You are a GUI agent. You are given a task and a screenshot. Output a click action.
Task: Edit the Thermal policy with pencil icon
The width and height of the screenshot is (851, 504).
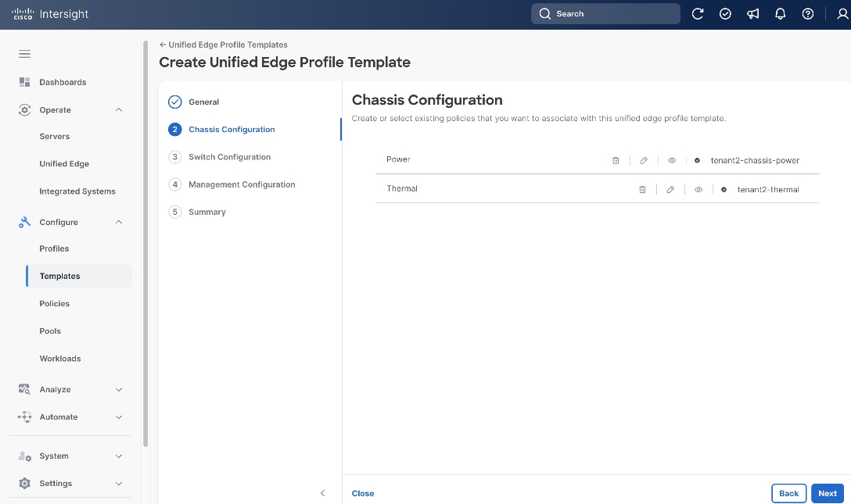tap(670, 190)
